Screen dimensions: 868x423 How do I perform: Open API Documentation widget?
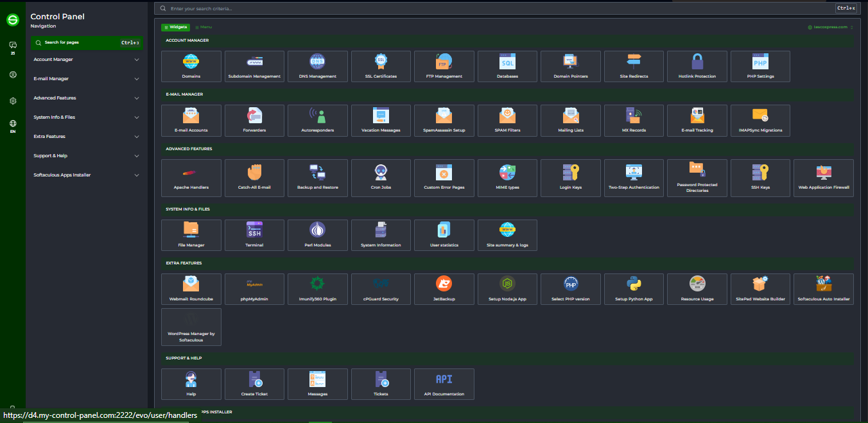click(444, 384)
